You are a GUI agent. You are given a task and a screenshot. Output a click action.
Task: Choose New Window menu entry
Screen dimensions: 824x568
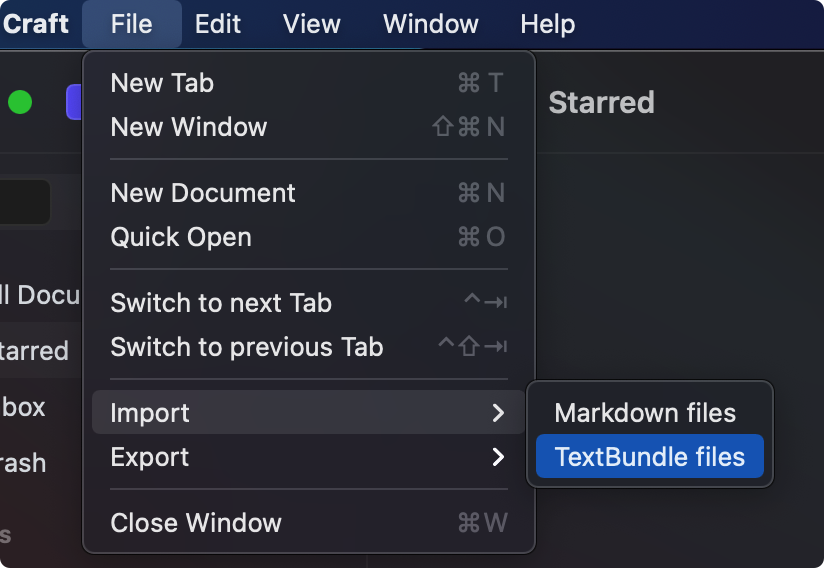(189, 127)
